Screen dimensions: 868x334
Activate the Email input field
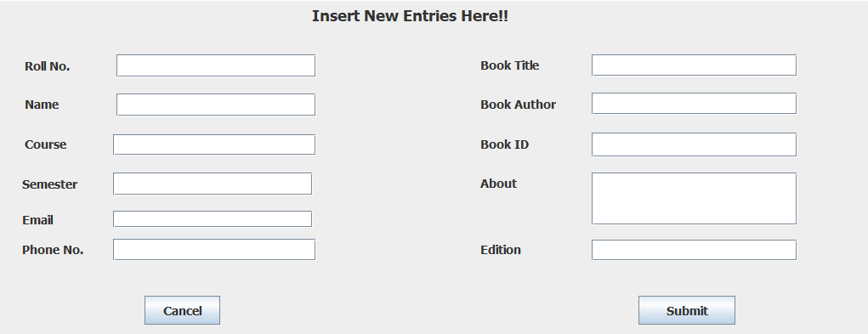tap(213, 219)
